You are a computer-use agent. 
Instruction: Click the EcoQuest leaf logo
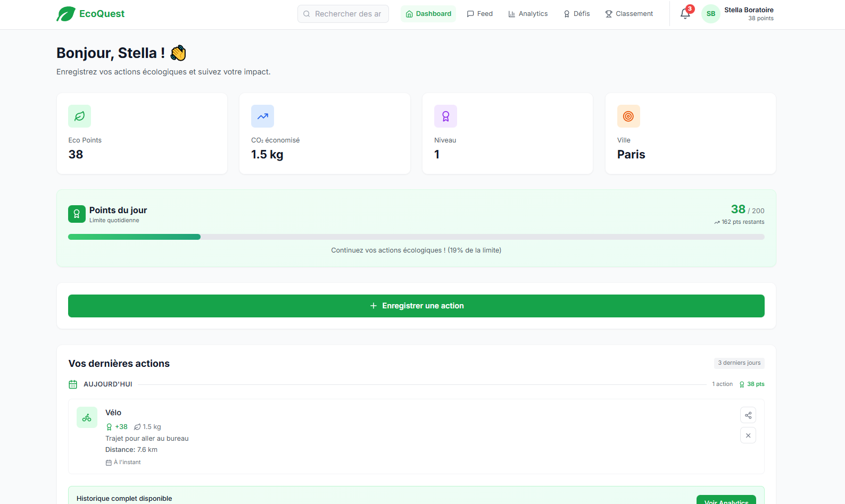66,14
